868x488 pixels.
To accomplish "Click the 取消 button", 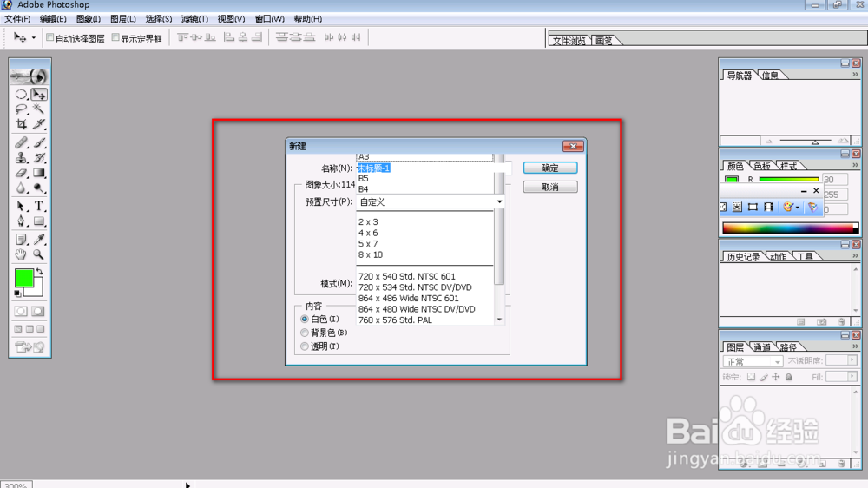I will [x=550, y=188].
